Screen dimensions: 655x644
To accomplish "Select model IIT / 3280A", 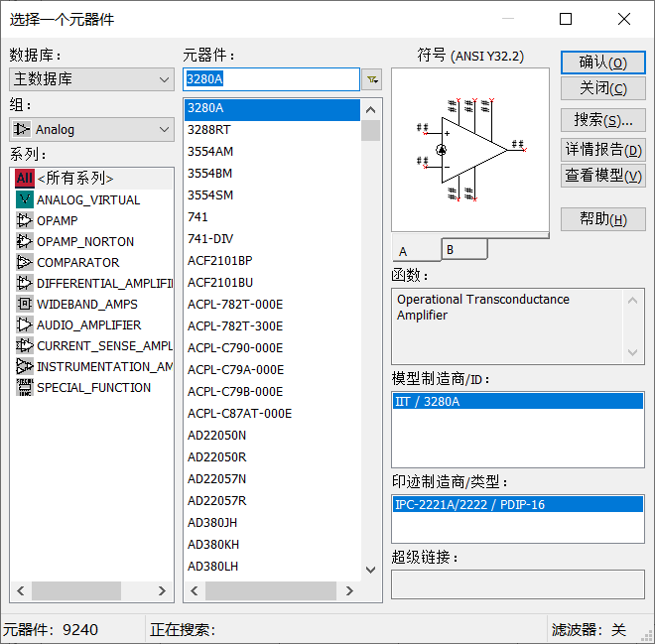I will coord(518,401).
